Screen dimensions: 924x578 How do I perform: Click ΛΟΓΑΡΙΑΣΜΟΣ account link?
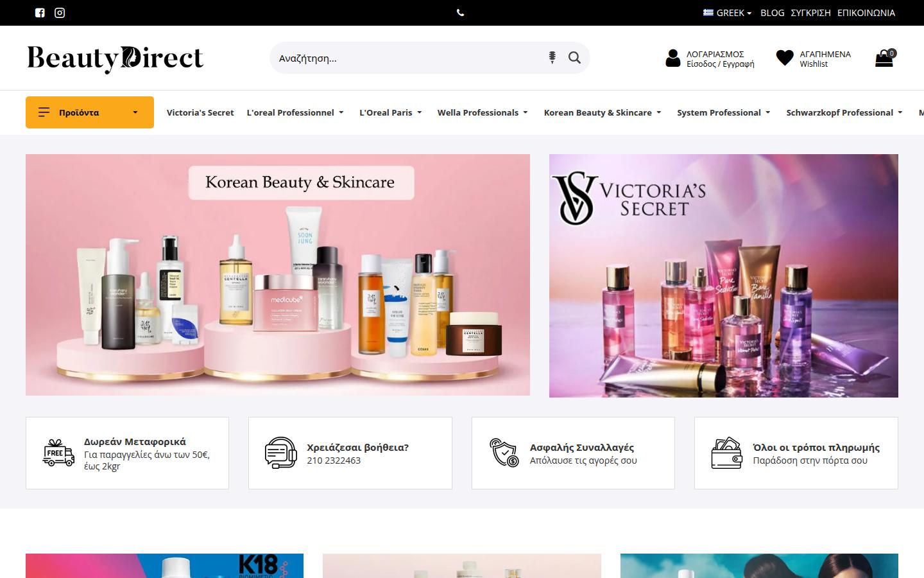point(715,54)
